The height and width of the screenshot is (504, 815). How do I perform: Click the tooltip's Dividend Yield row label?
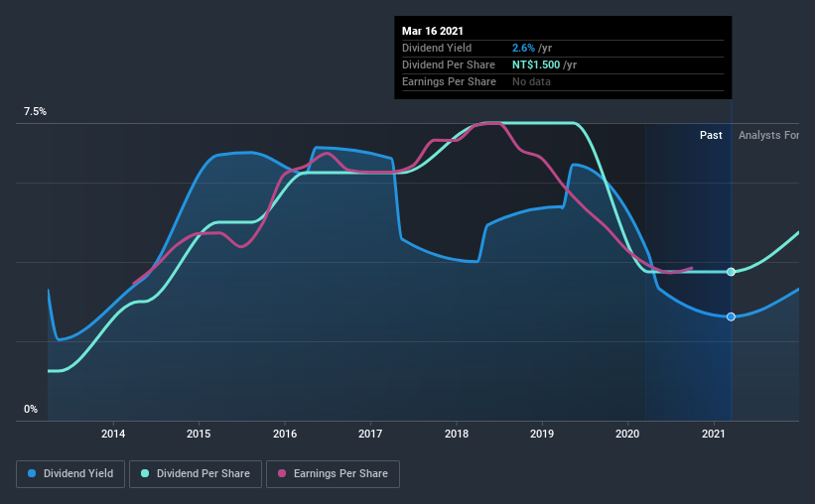click(437, 49)
